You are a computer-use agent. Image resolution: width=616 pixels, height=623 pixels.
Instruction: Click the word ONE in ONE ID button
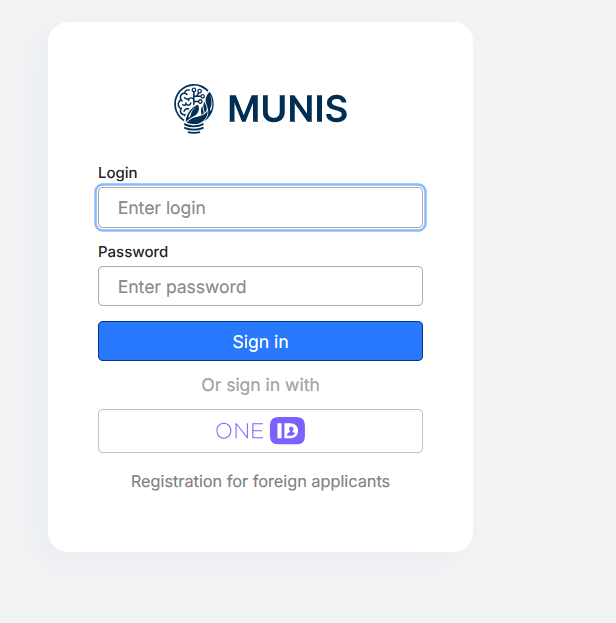coord(240,431)
